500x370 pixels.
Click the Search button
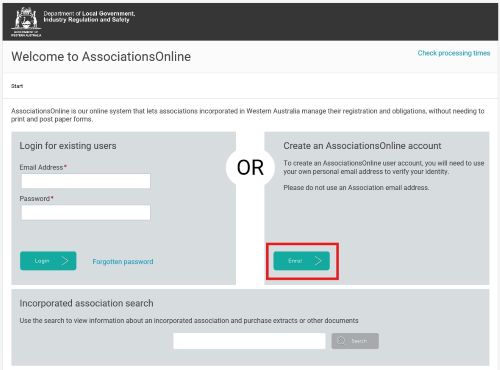tap(355, 341)
